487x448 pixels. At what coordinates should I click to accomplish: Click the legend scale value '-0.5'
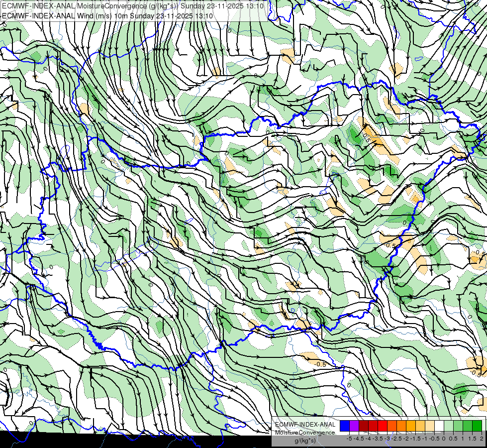pos(434,439)
